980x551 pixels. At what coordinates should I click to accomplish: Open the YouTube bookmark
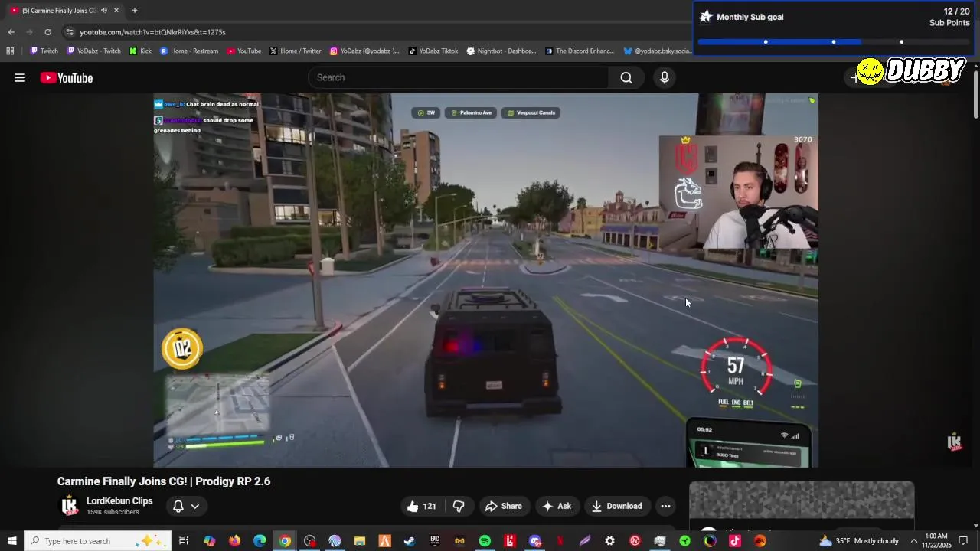[x=243, y=51]
